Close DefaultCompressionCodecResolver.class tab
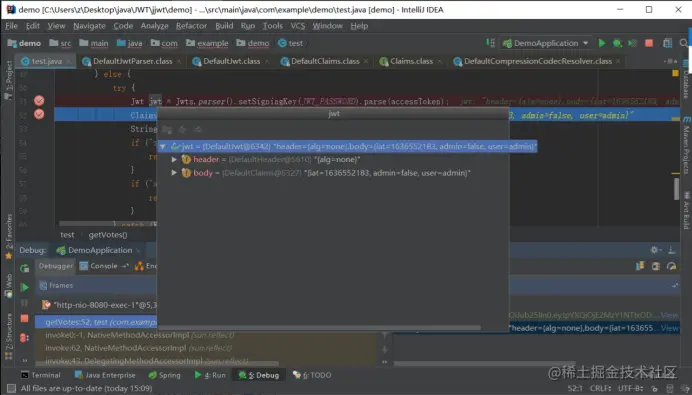The image size is (692, 395). coord(618,61)
